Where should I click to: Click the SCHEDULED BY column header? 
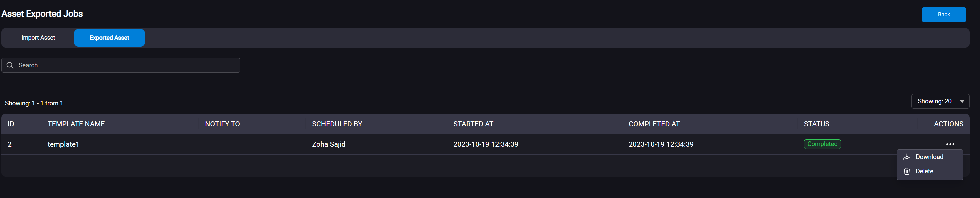coord(337,124)
